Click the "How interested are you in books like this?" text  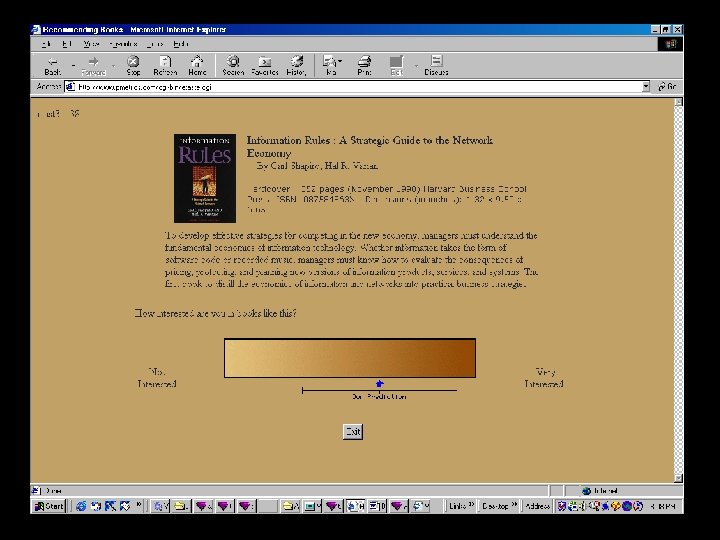tap(215, 313)
